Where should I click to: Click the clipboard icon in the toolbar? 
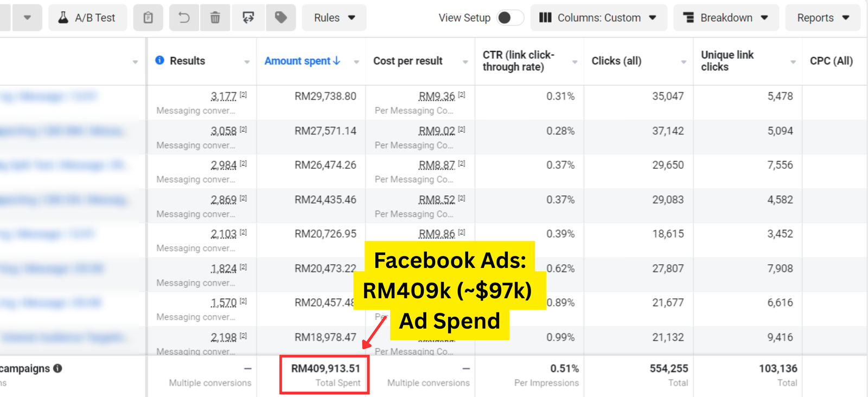148,18
